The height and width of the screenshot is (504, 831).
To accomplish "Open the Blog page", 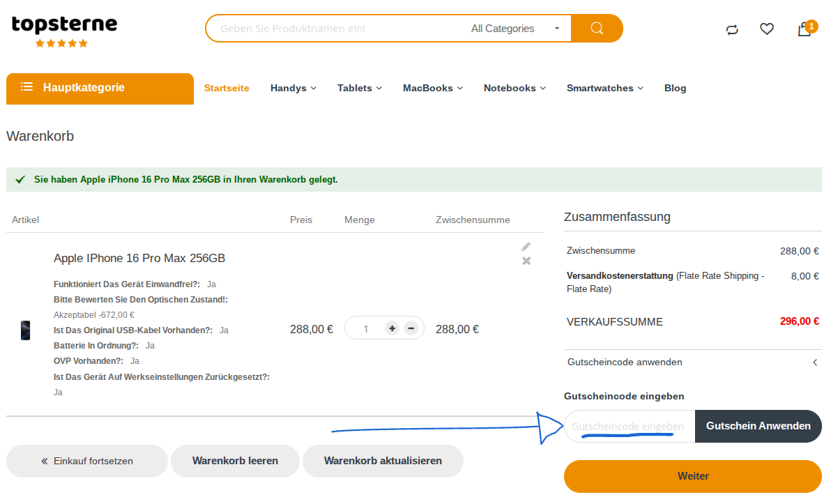I will tap(675, 88).
